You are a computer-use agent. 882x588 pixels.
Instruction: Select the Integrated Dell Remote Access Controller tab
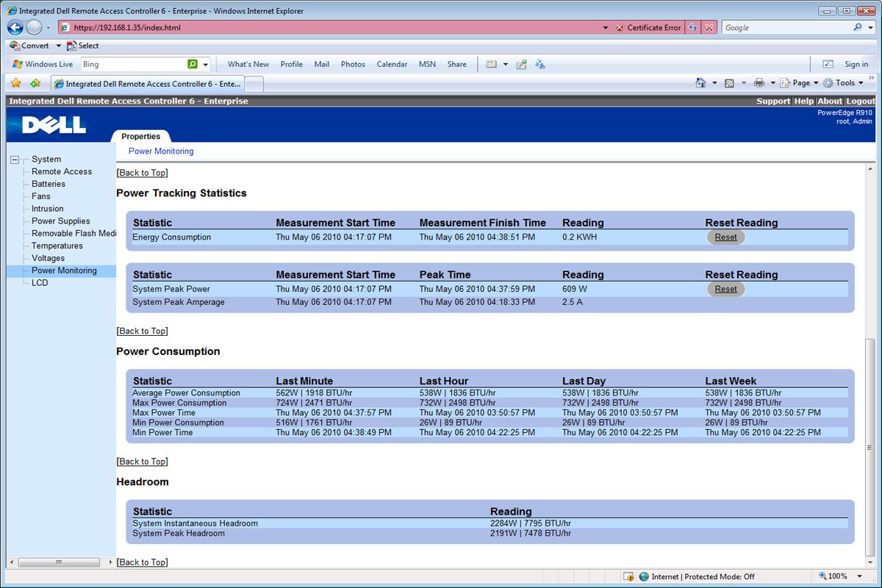[x=147, y=84]
